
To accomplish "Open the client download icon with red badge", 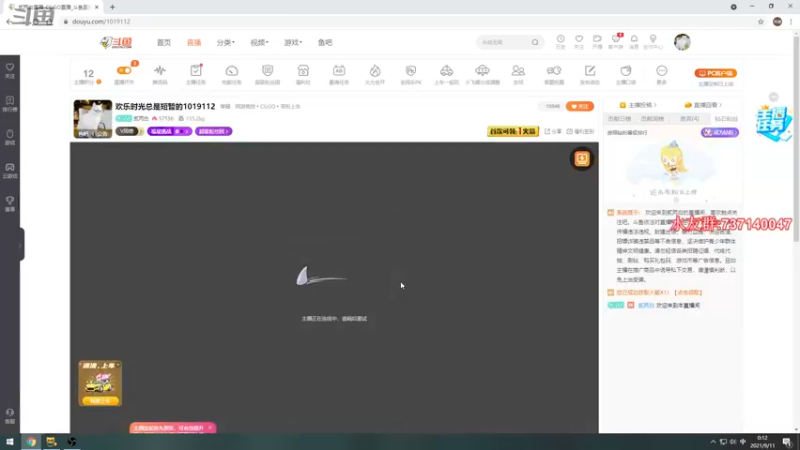I will [616, 42].
